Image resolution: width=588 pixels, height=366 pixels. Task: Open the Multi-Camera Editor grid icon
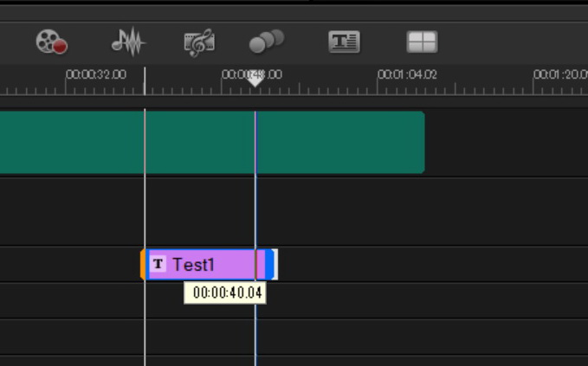pyautogui.click(x=422, y=42)
